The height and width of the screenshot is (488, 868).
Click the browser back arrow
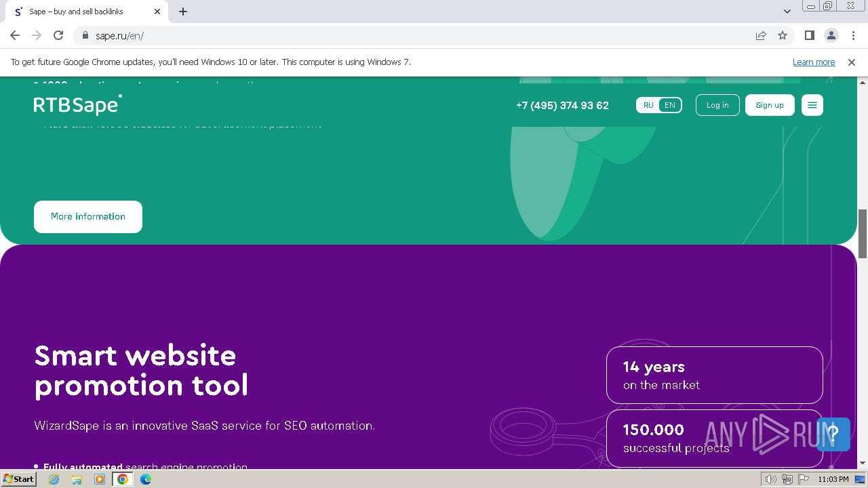coord(15,35)
